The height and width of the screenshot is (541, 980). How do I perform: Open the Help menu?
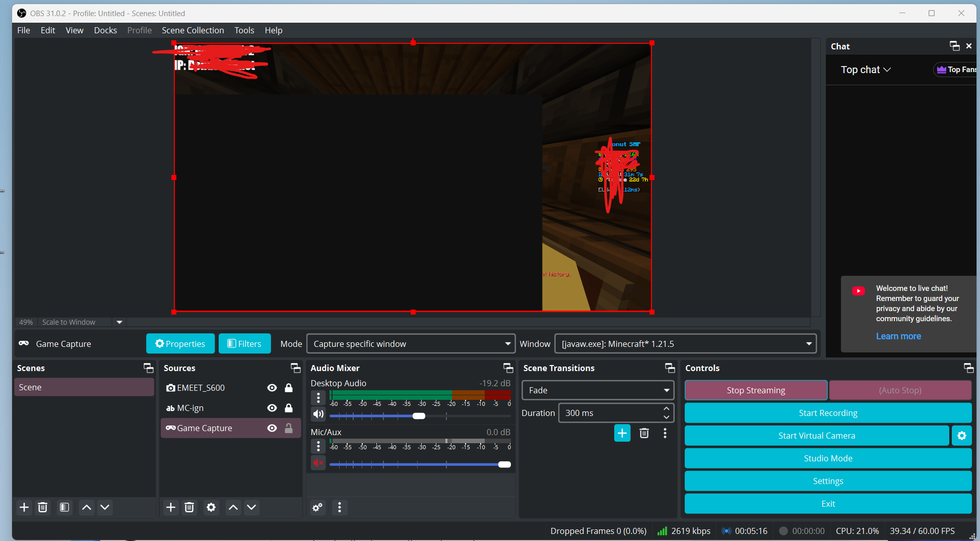click(274, 30)
